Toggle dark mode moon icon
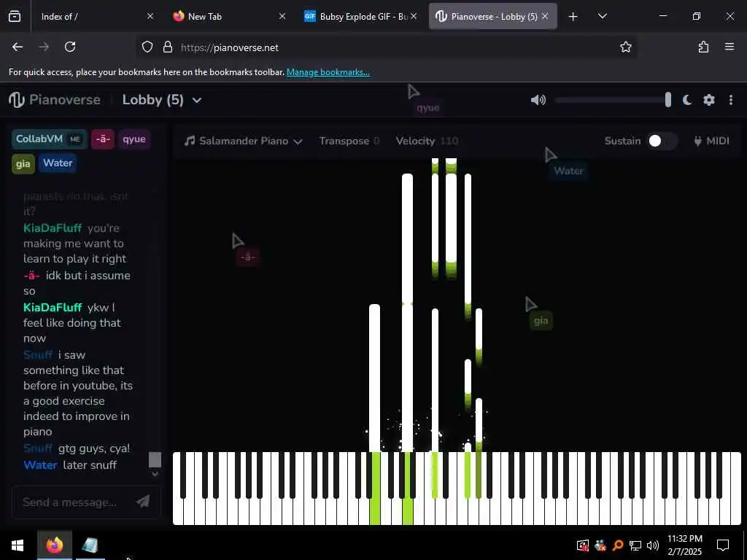This screenshot has width=747, height=560. [x=686, y=100]
